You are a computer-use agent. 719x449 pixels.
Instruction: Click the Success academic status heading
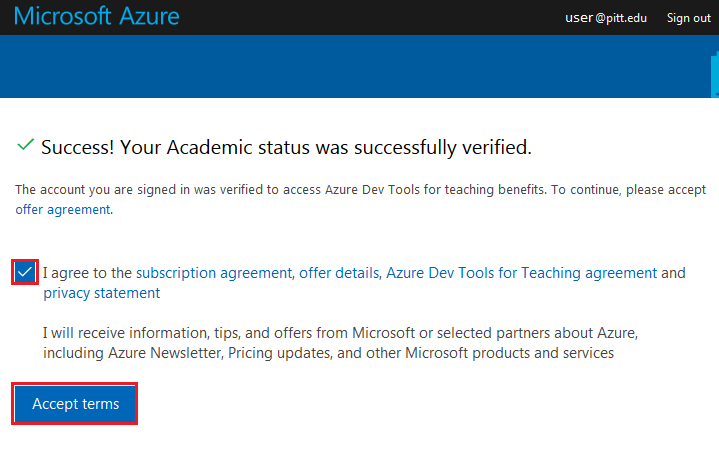tap(286, 147)
